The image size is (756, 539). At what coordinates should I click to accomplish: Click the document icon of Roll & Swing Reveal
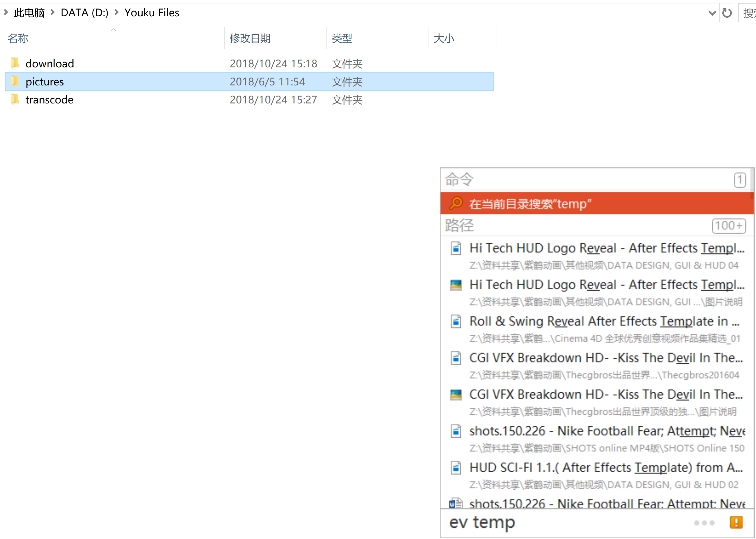point(455,321)
